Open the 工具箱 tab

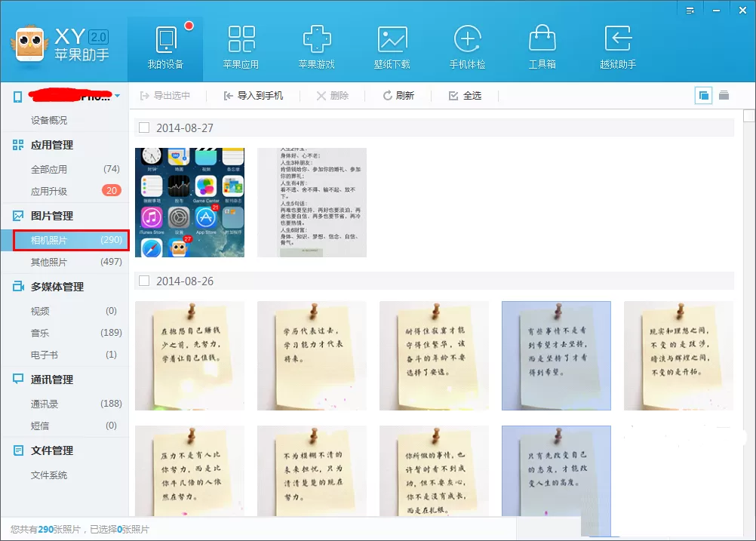point(542,49)
